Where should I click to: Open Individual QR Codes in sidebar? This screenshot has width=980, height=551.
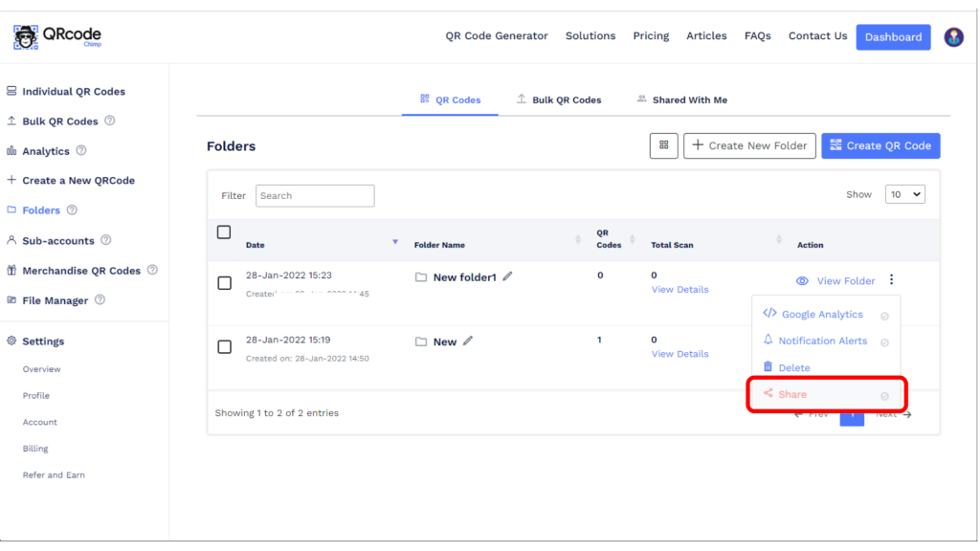pyautogui.click(x=74, y=91)
